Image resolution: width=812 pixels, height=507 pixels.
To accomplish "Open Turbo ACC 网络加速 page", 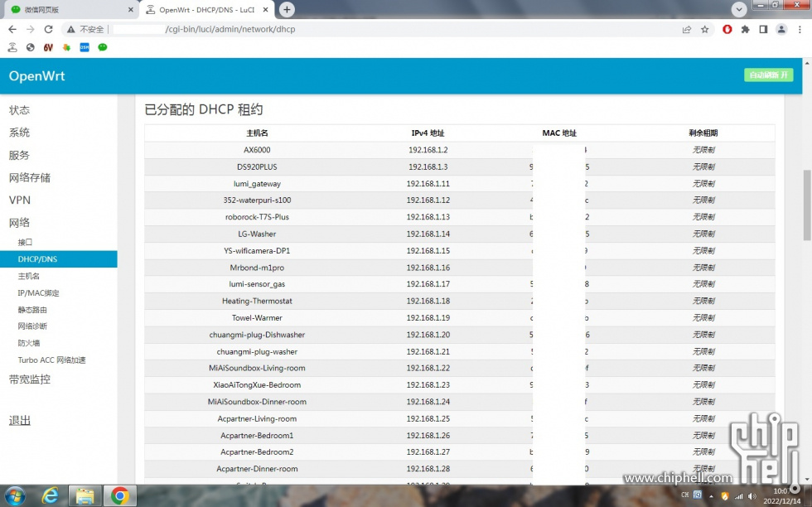I will (51, 360).
